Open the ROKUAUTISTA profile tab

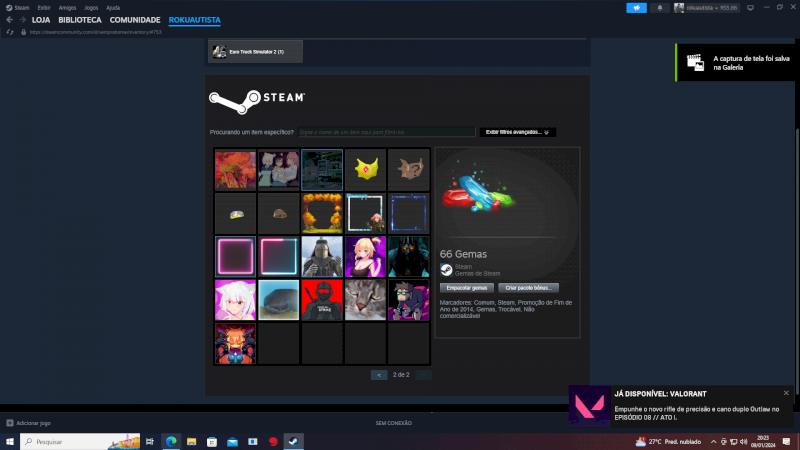(x=194, y=20)
